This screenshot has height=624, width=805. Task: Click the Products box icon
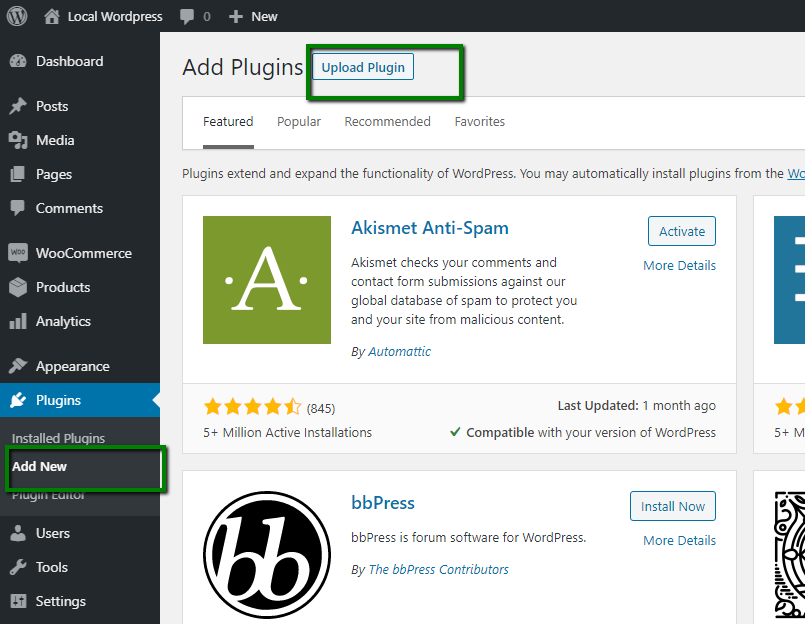pos(17,287)
